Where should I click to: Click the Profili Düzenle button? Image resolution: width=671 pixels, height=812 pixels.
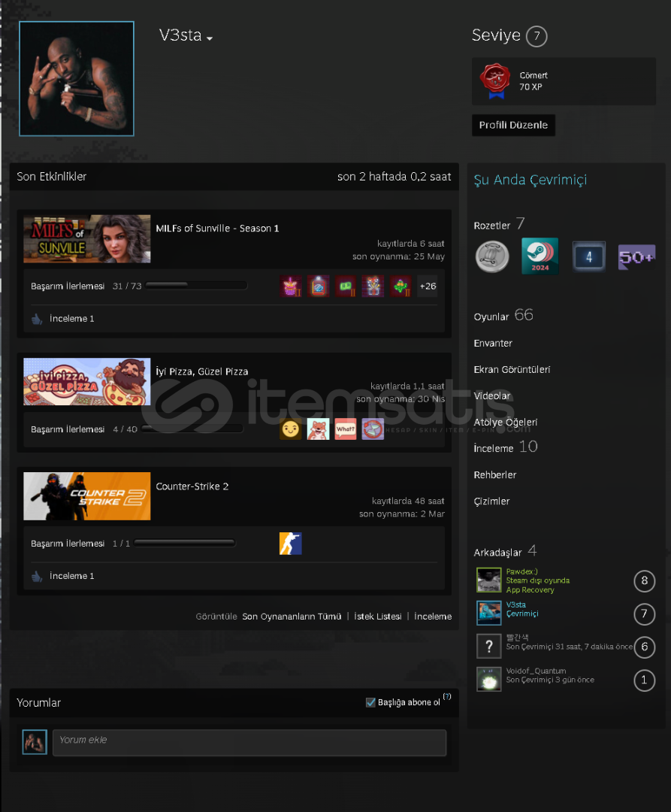513,126
